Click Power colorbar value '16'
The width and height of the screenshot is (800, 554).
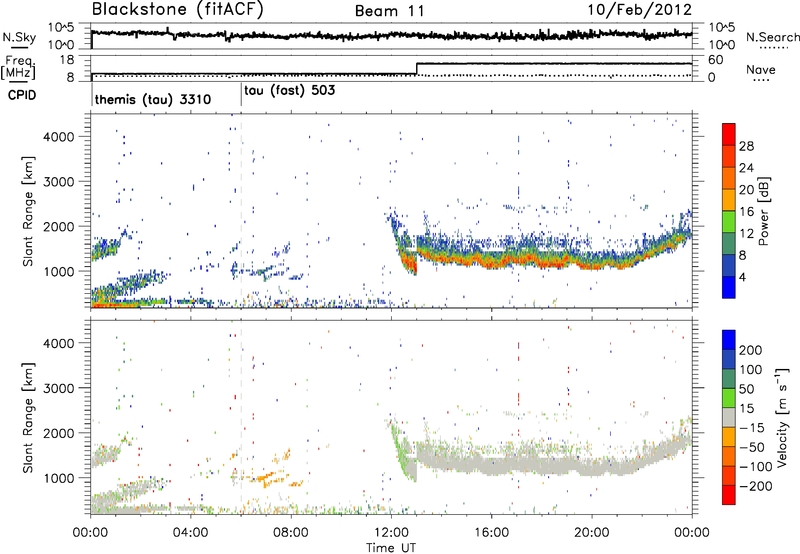(746, 212)
